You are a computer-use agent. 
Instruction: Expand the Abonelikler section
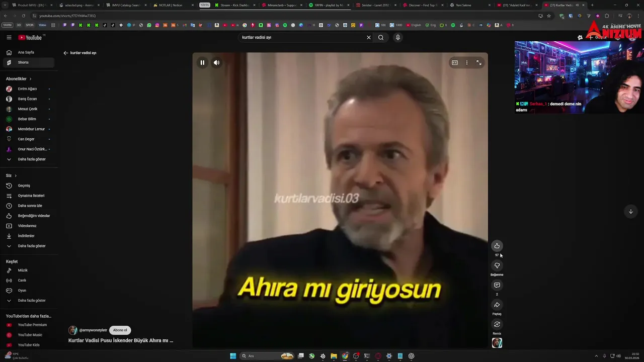19,79
